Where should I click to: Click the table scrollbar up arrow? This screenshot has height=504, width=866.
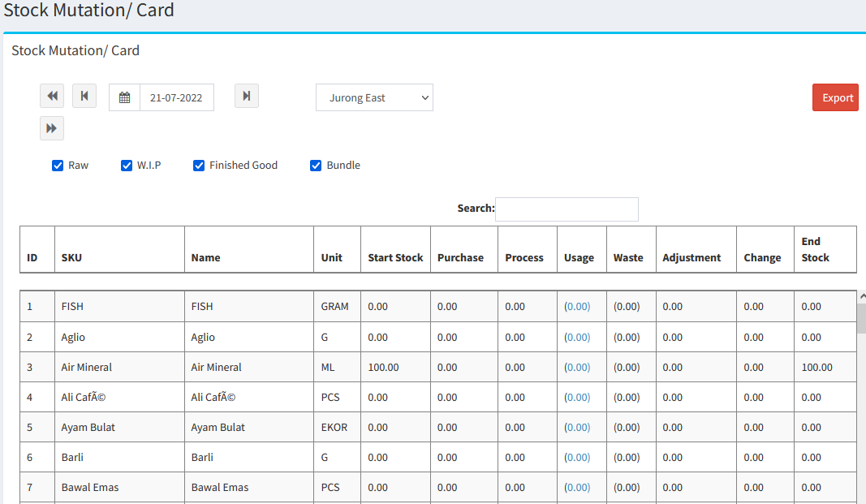point(862,296)
